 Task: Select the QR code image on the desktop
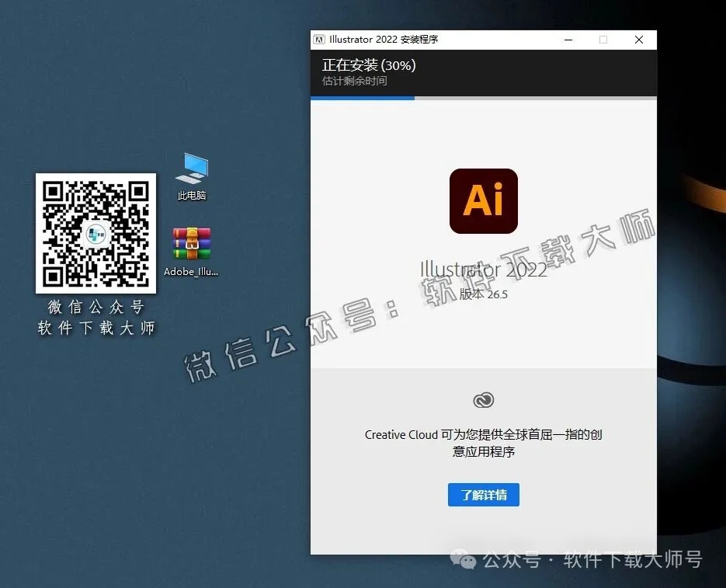pyautogui.click(x=96, y=233)
